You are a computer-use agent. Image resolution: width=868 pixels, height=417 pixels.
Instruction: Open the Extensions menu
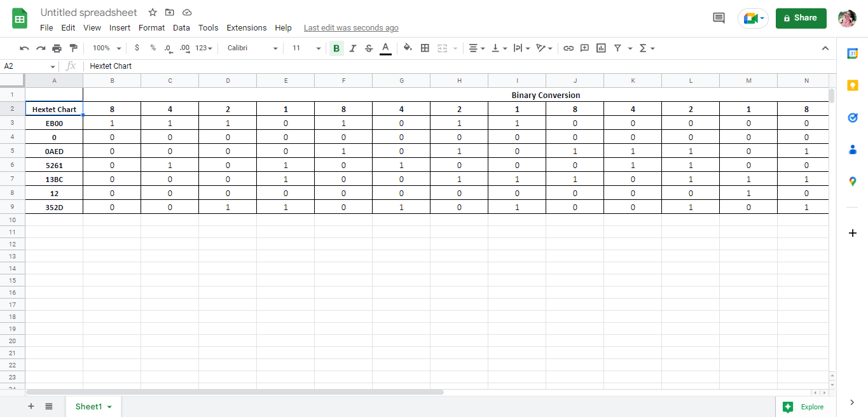[x=247, y=28]
